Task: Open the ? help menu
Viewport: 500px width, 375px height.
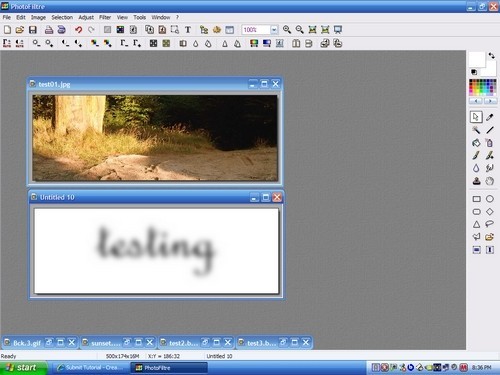Action: pyautogui.click(x=177, y=17)
